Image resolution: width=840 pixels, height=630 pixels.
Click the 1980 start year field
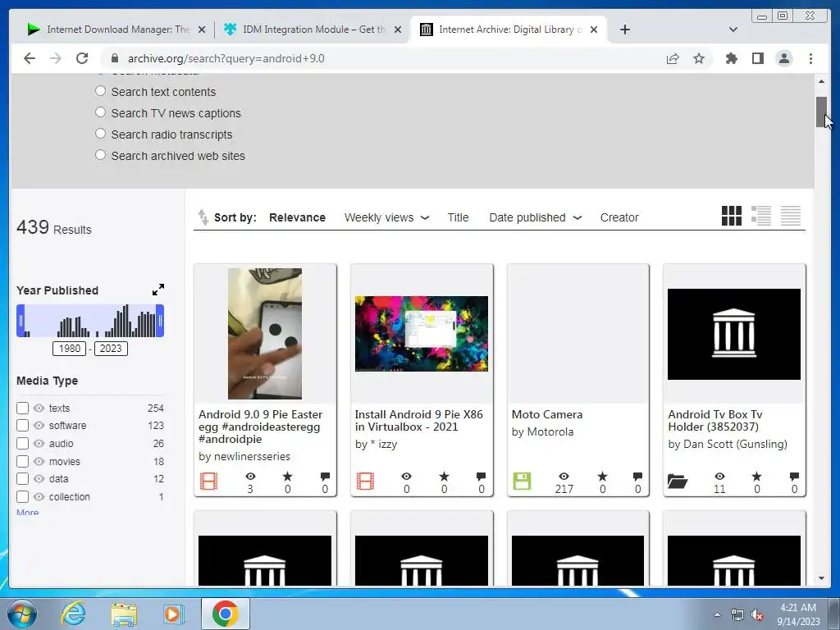(x=69, y=348)
